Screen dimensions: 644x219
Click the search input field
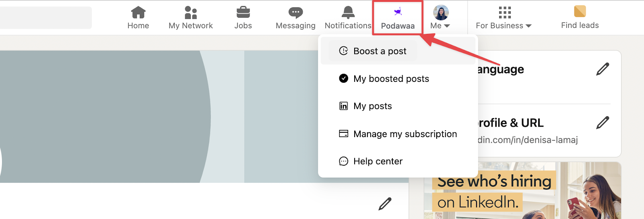[x=45, y=17]
